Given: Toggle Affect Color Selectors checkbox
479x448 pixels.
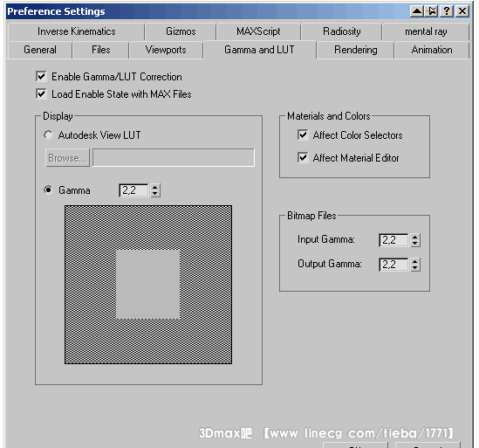Looking at the screenshot, I should pyautogui.click(x=303, y=134).
